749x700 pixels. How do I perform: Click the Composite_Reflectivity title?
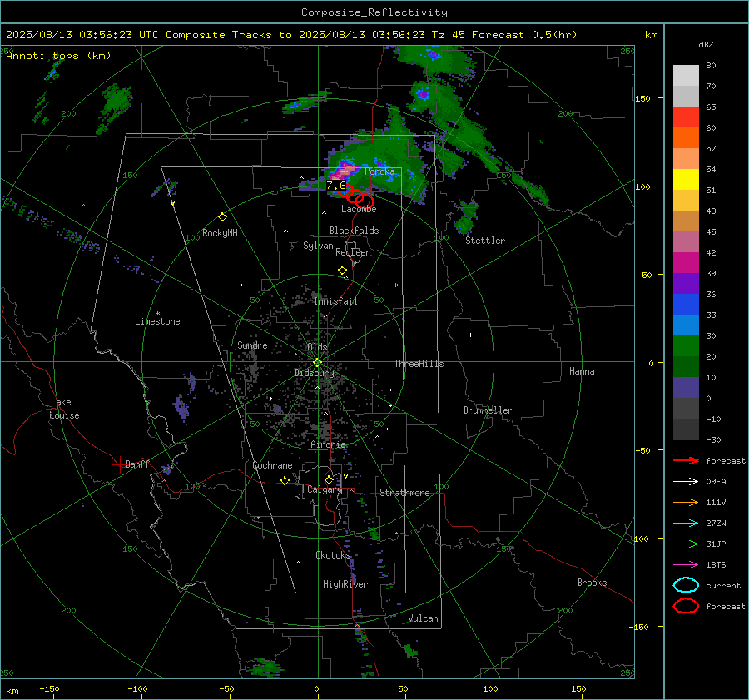point(374,12)
